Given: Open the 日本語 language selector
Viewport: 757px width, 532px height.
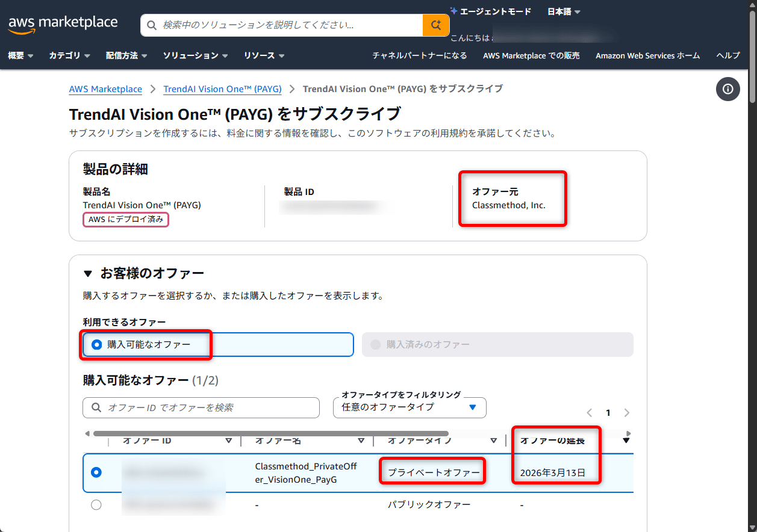Looking at the screenshot, I should coord(564,11).
